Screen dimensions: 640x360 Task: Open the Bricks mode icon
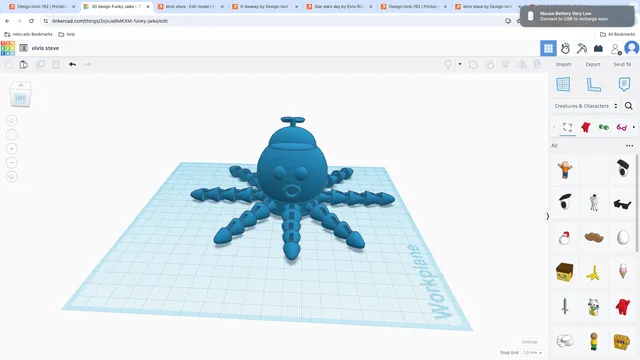coord(598,49)
